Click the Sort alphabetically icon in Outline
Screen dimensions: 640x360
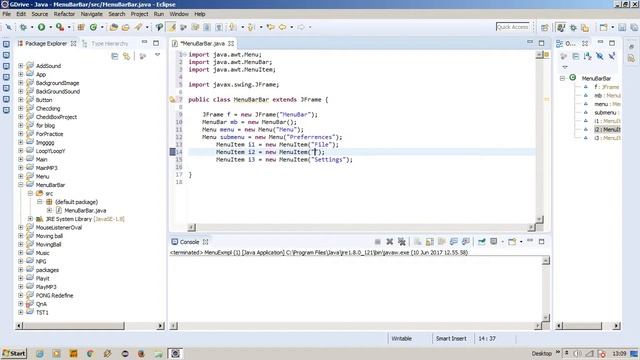(587, 56)
